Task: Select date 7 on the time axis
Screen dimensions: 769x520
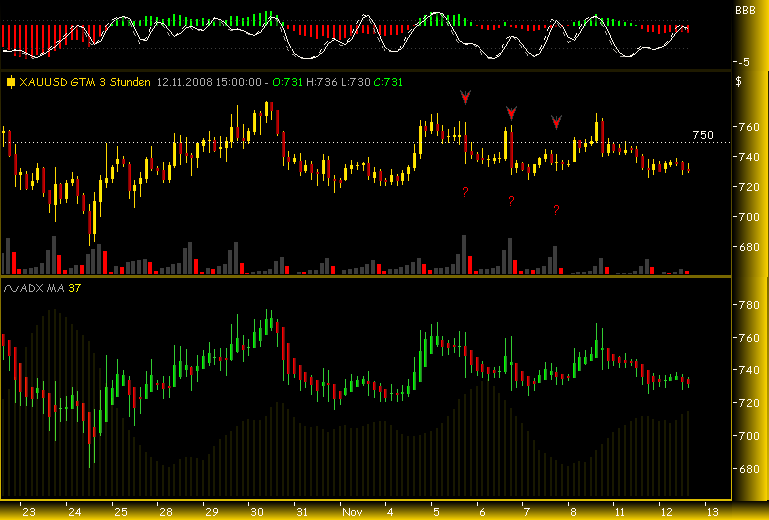Action: [x=527, y=512]
